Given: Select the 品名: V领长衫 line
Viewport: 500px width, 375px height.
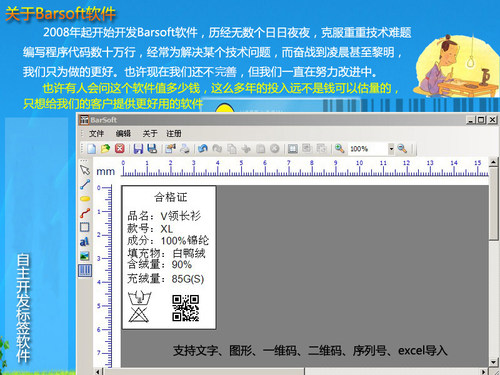Looking at the screenshot, I should 164,216.
